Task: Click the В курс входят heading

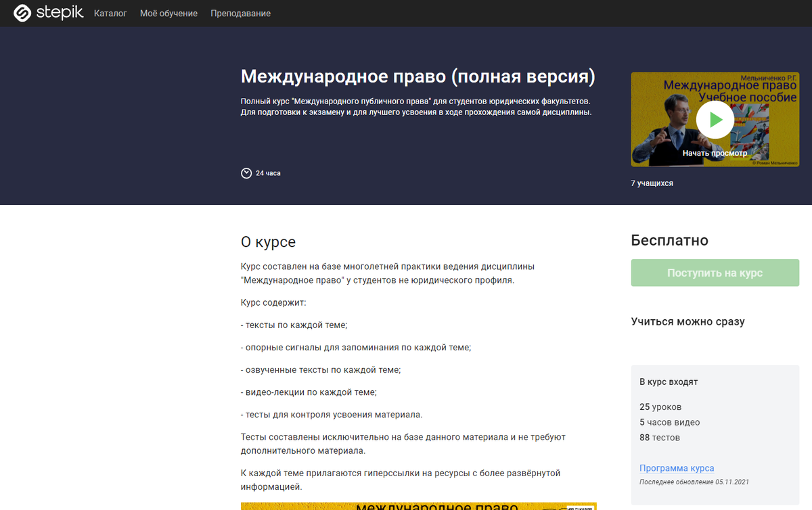Action: (669, 382)
